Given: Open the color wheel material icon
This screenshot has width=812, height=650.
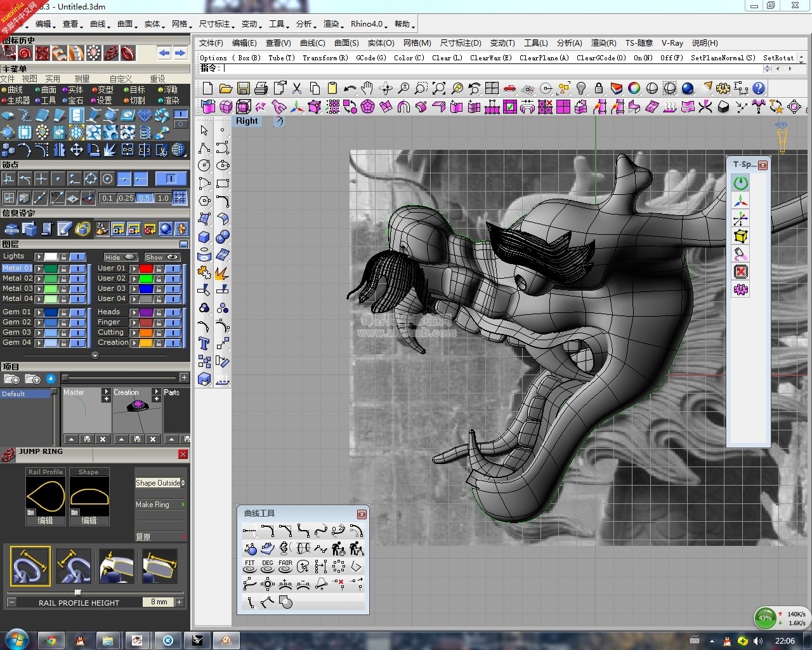Looking at the screenshot, I should pyautogui.click(x=634, y=88).
